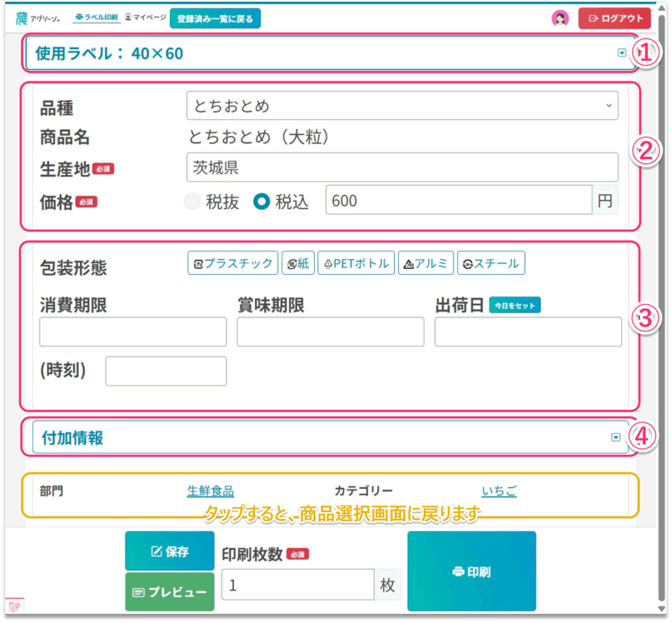Go to the マイページ tab
672x623 pixels.
tap(146, 18)
